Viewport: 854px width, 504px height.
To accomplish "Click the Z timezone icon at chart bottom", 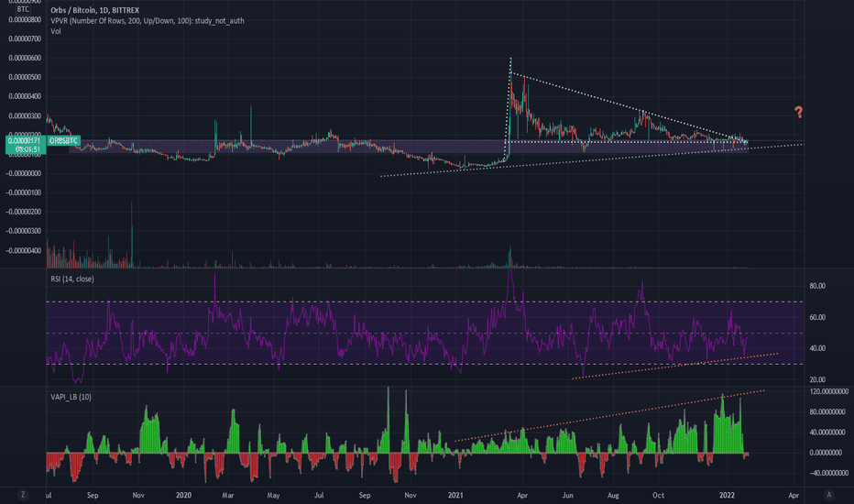I will click(22, 495).
